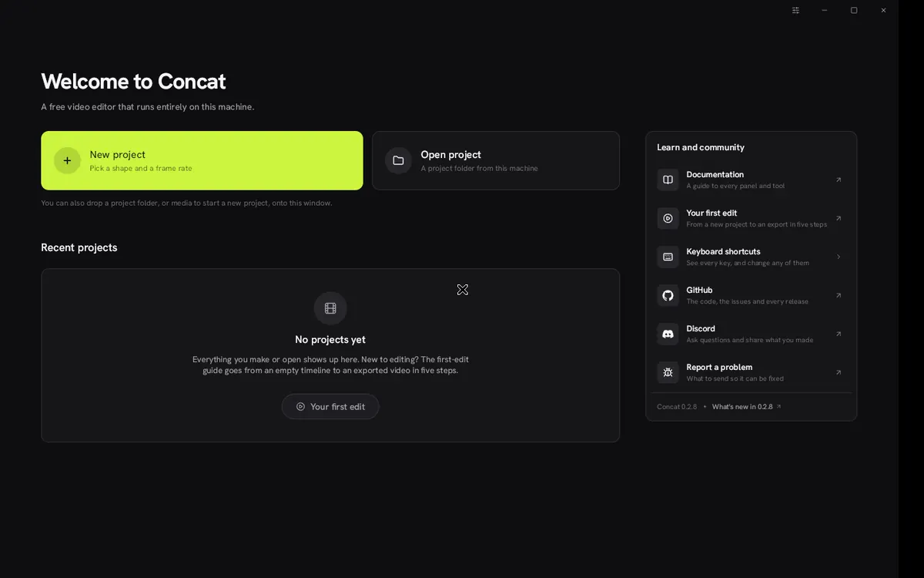Click 'Your first edit' button under No projects yet
This screenshot has height=578, width=924.
(x=330, y=407)
